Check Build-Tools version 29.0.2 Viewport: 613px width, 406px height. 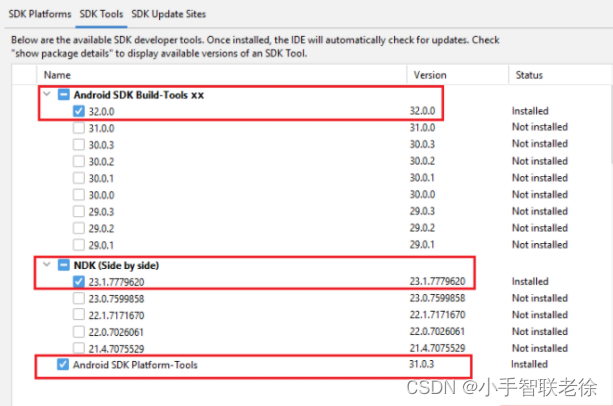tap(79, 228)
